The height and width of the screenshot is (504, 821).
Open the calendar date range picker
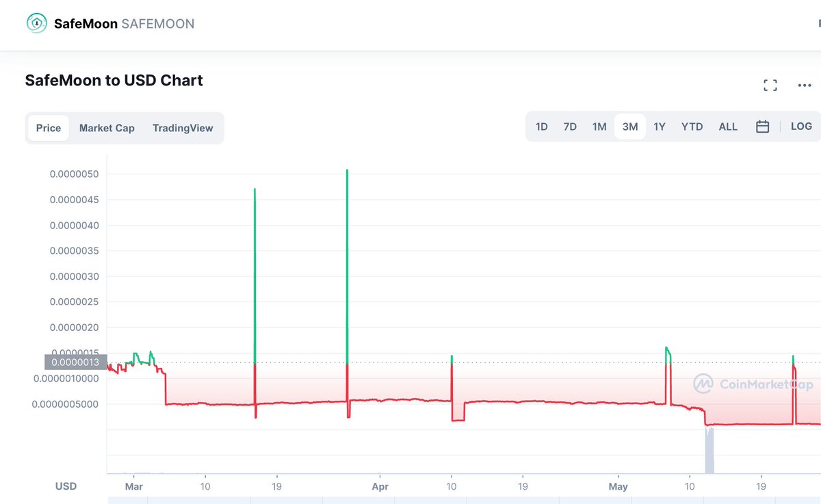point(763,127)
